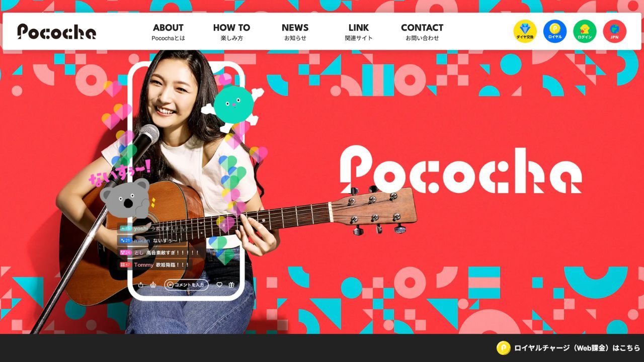The height and width of the screenshot is (362, 644).
Task: Click the ロイヤルチャージ（Web課金）はこちら link
Action: click(577, 348)
